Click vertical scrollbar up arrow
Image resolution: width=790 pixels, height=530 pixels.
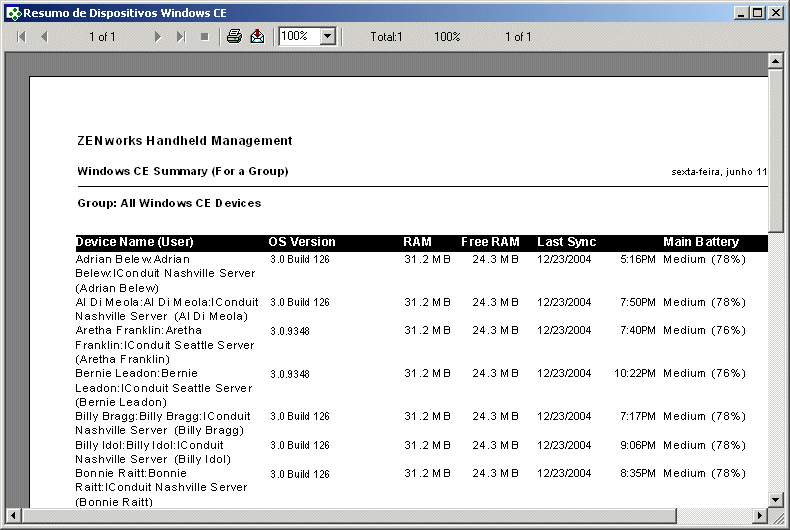coord(775,61)
